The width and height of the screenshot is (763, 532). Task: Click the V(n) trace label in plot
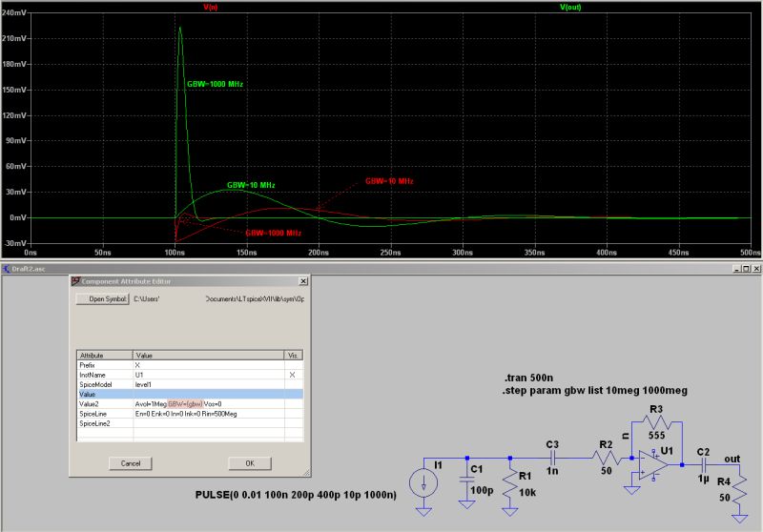pyautogui.click(x=210, y=8)
